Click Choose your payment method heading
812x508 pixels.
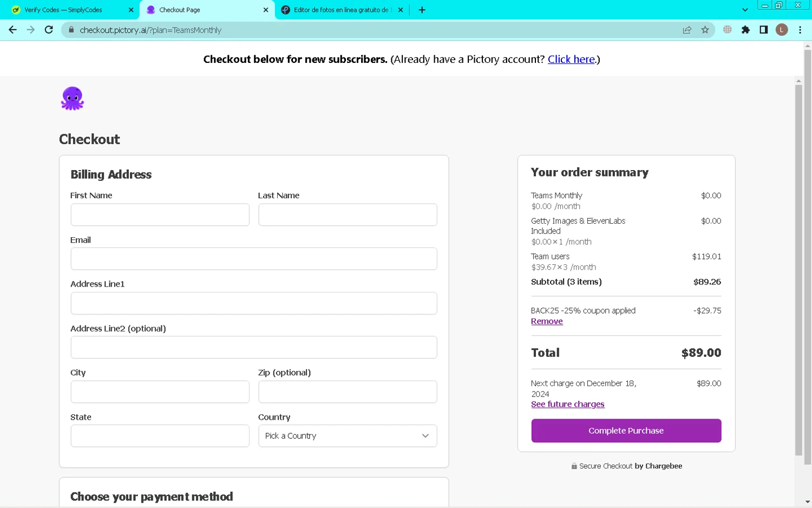[152, 497]
